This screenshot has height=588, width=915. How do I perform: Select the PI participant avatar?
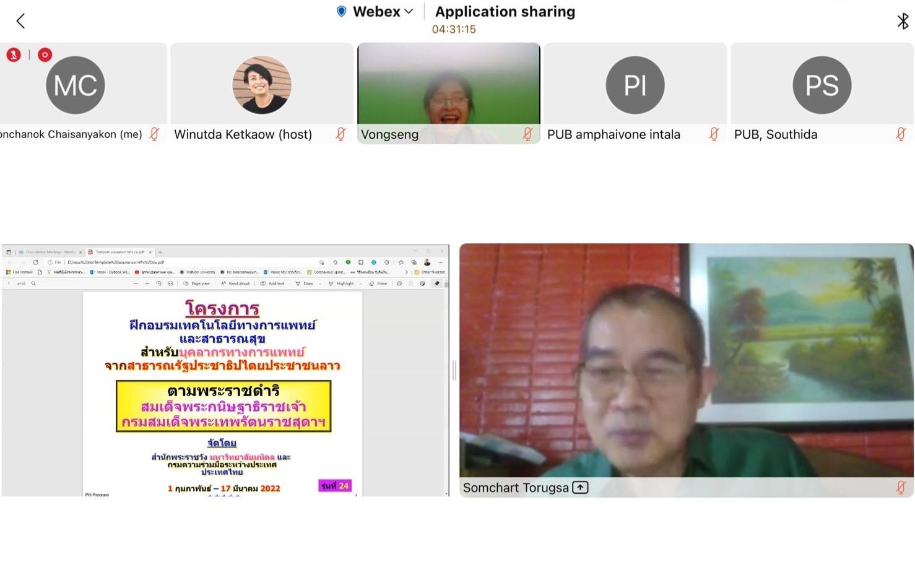click(x=635, y=85)
